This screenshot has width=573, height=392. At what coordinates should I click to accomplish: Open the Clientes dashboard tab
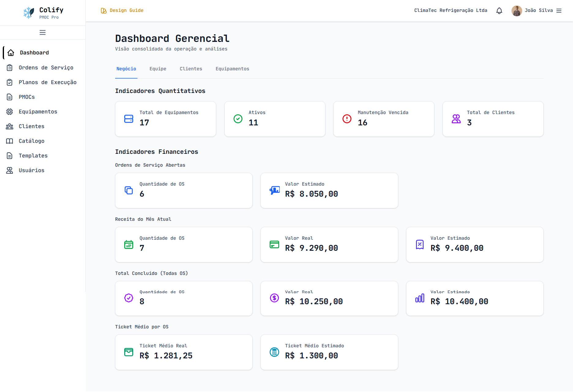[191, 68]
